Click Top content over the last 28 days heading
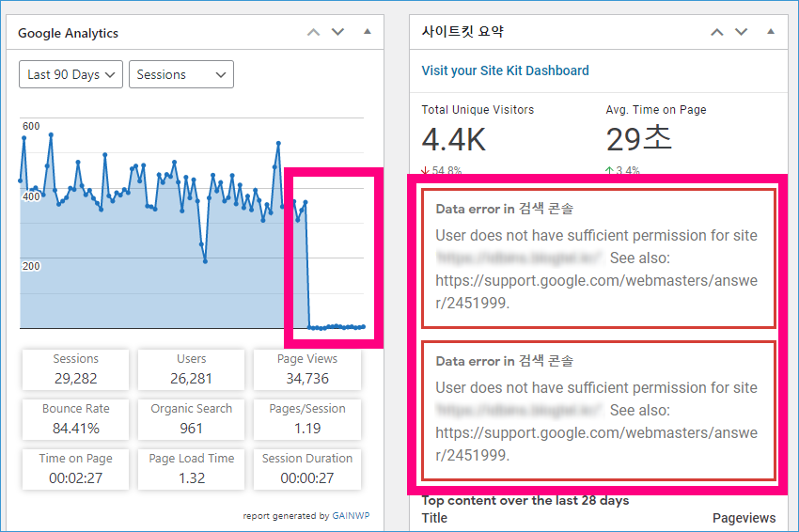 click(x=525, y=500)
